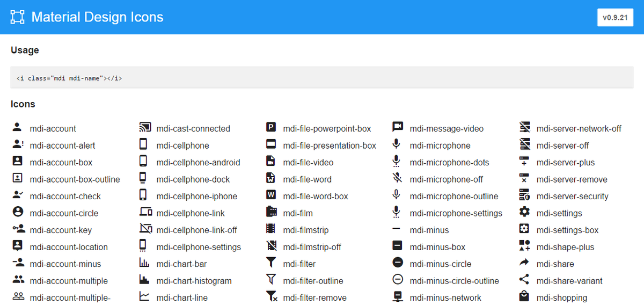Click the usage code snippet box
The image size is (644, 305).
point(322,78)
